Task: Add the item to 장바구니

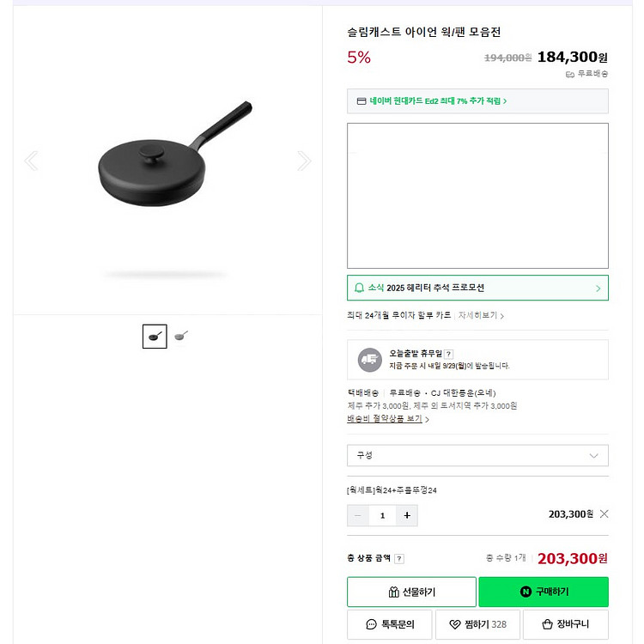Action: point(565,624)
